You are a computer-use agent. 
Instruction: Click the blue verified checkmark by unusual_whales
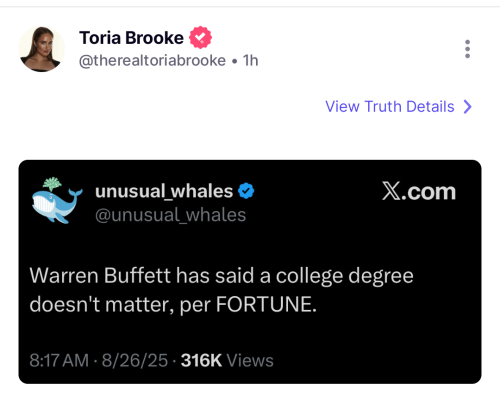click(x=246, y=191)
